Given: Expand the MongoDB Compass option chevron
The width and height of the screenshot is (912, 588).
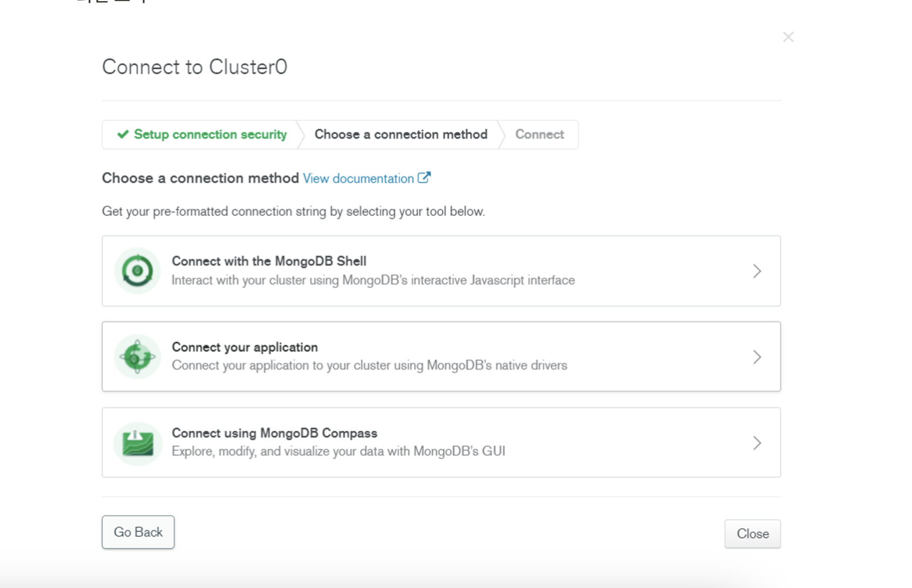Looking at the screenshot, I should [x=757, y=443].
